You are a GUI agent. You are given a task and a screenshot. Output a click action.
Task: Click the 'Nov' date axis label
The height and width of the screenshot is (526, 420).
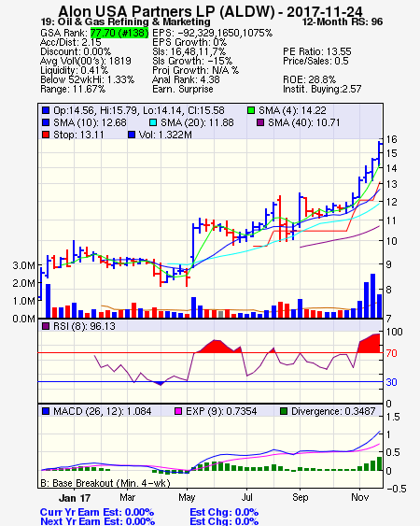(x=359, y=497)
